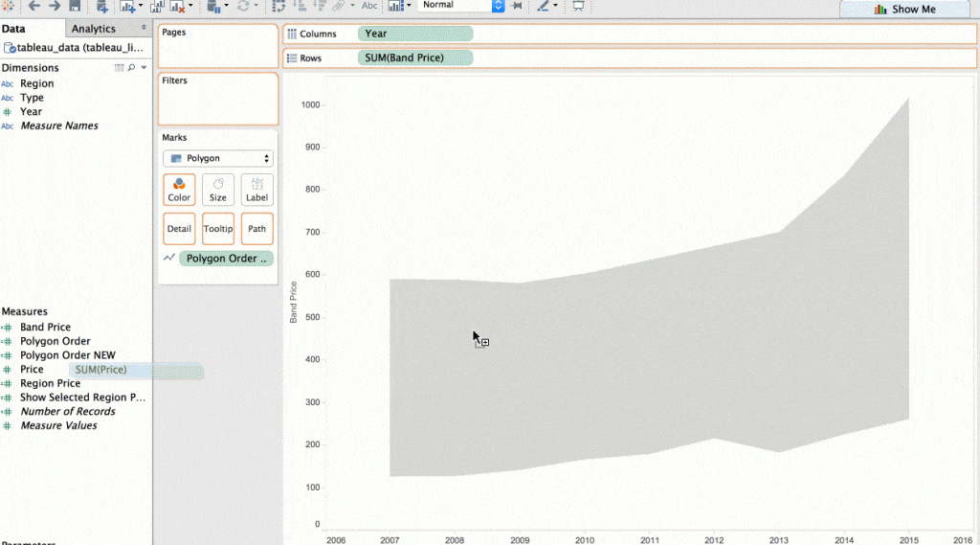This screenshot has width=980, height=545.
Task: Select the Region Price measure
Action: pyautogui.click(x=50, y=383)
